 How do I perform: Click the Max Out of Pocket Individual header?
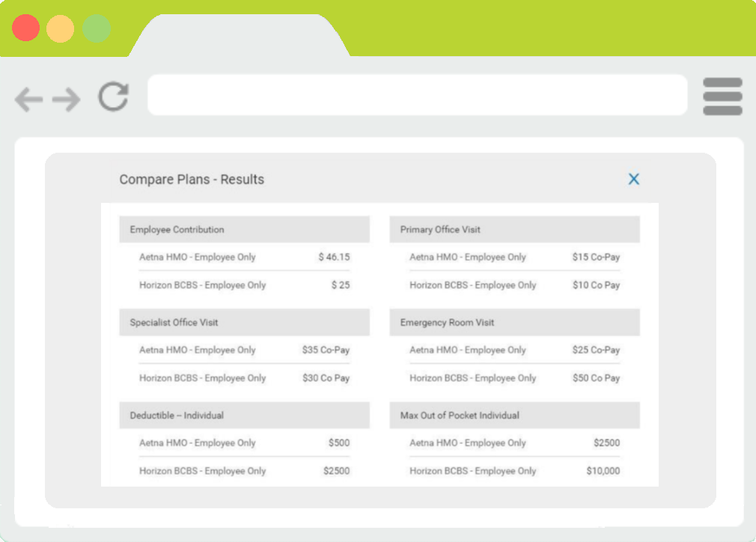(x=514, y=415)
